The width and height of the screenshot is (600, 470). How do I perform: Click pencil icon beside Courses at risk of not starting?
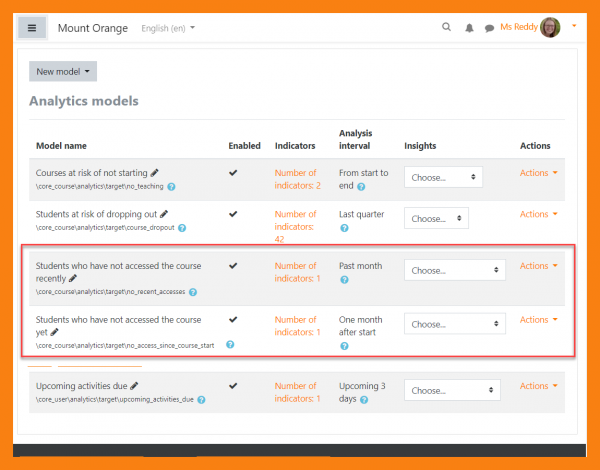click(x=157, y=173)
